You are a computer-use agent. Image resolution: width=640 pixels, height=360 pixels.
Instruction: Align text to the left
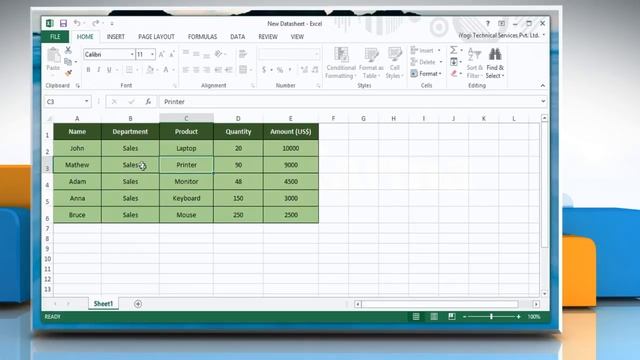point(186,70)
